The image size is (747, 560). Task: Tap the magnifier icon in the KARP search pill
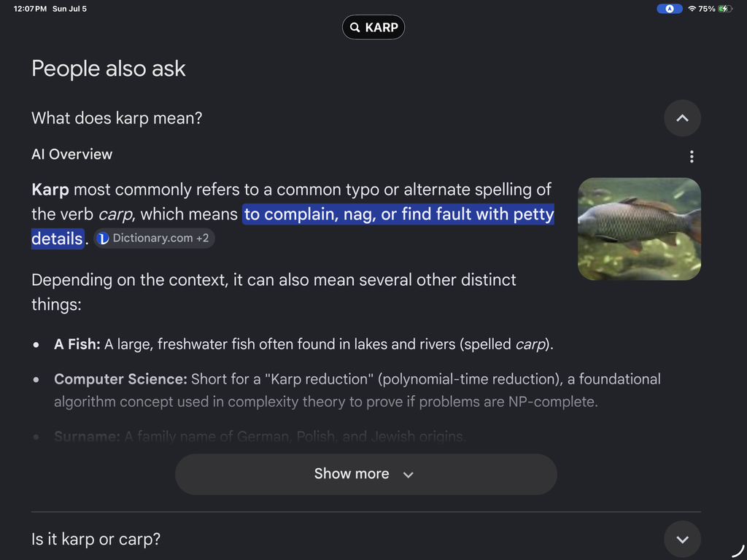click(x=355, y=28)
